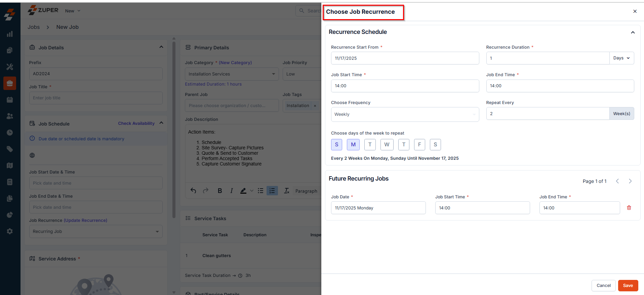Open the Paragraph style dropdown in editor
This screenshot has width=644, height=295.
click(306, 191)
